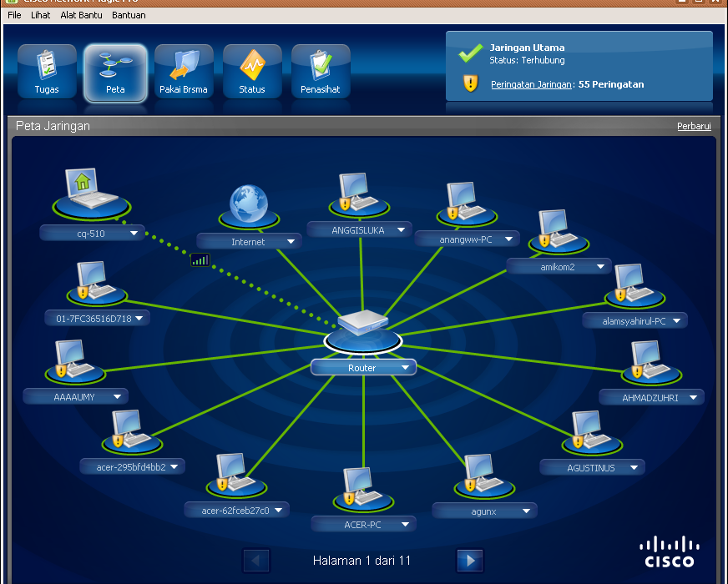Click the Perbarui refresh link
This screenshot has width=728, height=584.
[694, 126]
